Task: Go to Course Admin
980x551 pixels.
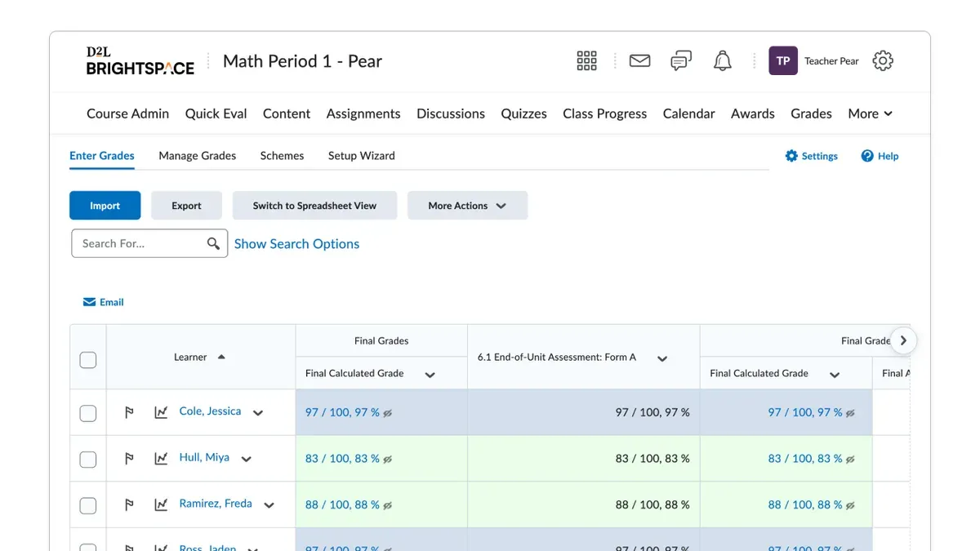Action: pyautogui.click(x=127, y=113)
